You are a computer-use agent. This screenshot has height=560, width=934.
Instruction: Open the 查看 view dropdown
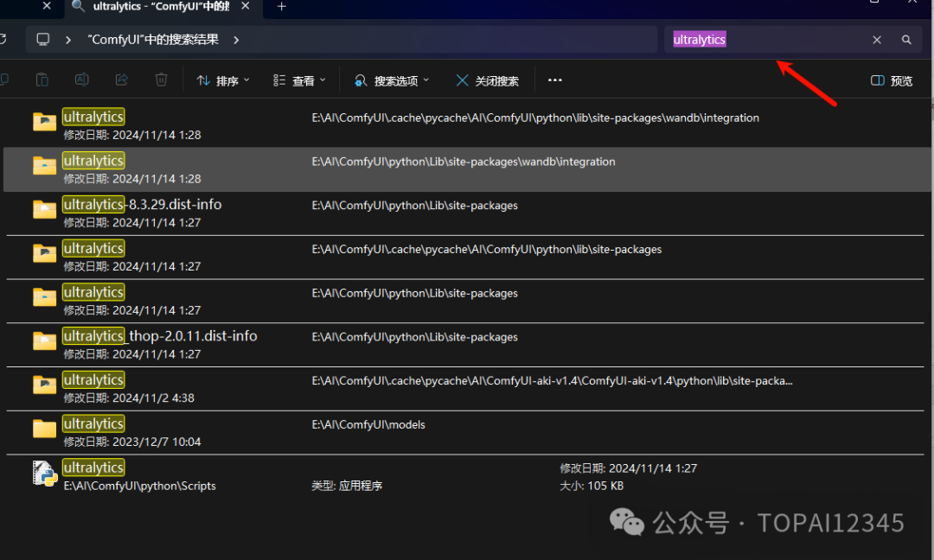coord(299,80)
